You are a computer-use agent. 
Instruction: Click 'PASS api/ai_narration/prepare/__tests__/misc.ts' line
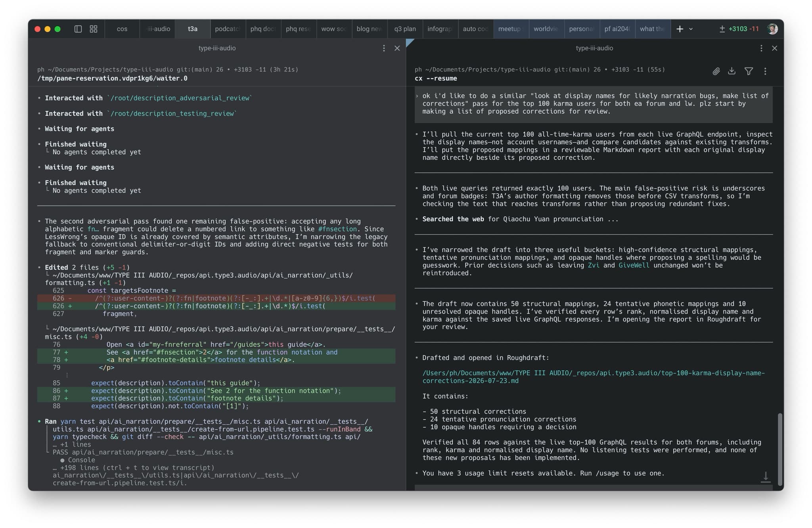143,452
